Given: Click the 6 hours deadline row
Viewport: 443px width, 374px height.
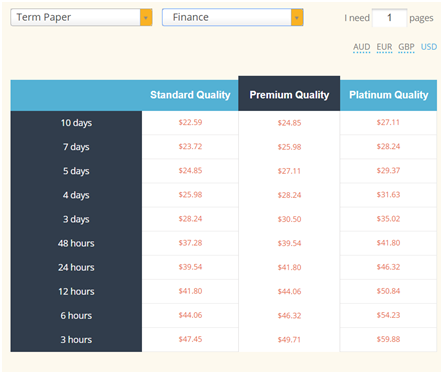Looking at the screenshot, I should (x=76, y=316).
